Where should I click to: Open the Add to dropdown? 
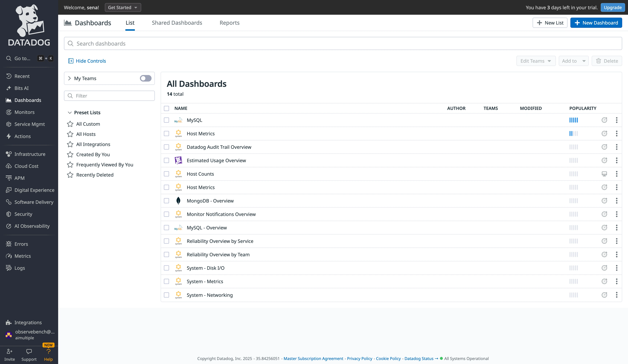point(573,61)
